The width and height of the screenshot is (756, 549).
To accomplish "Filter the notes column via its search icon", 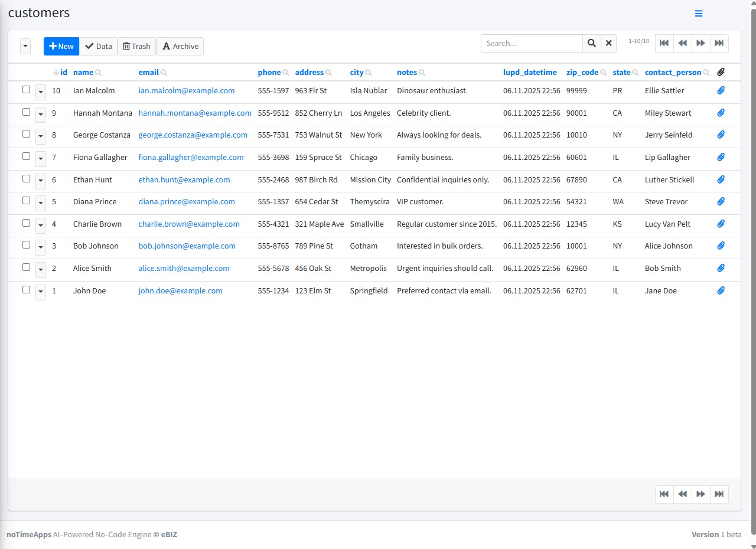I will [x=422, y=73].
